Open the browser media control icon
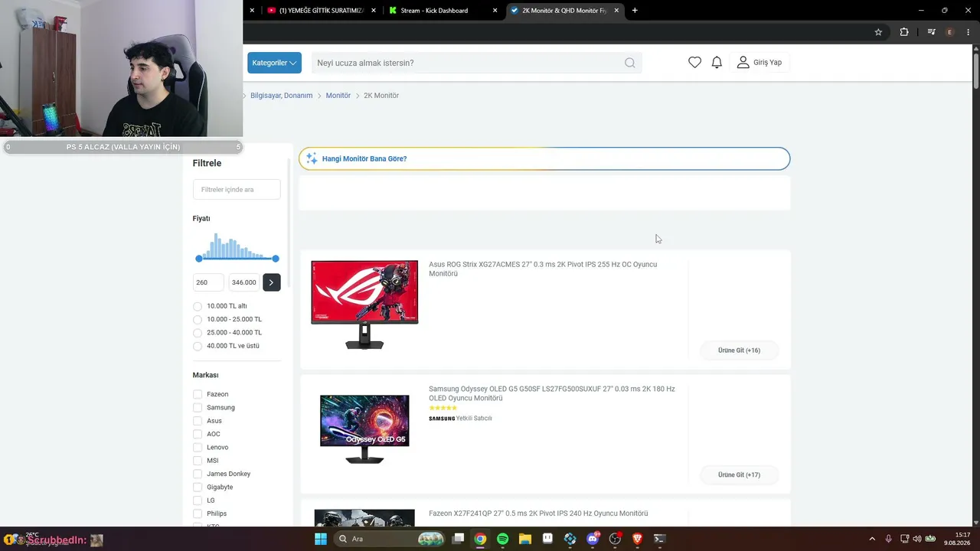Image resolution: width=980 pixels, height=551 pixels. point(931,32)
